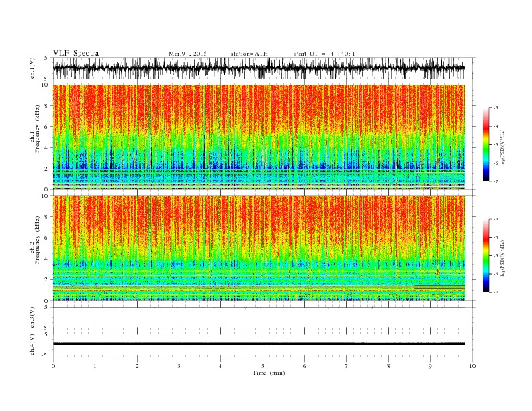Click time axis tick label "10"
532x411 pixels.
coord(472,366)
